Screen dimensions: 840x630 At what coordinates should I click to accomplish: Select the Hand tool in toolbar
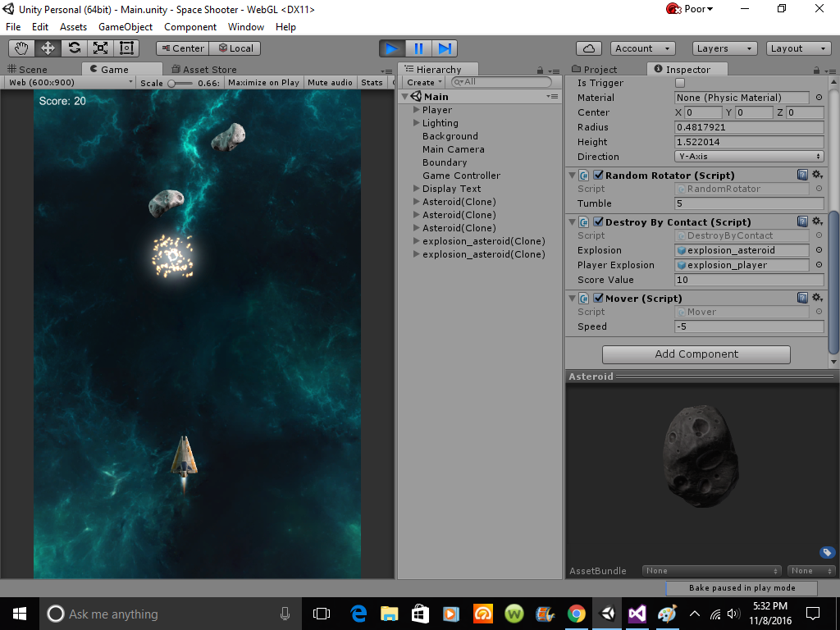pyautogui.click(x=21, y=48)
